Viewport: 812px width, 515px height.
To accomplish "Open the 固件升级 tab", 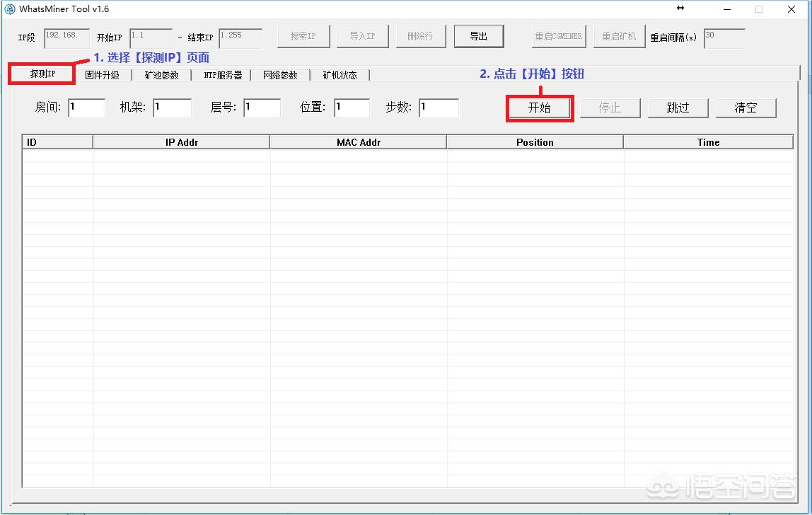I will (102, 75).
